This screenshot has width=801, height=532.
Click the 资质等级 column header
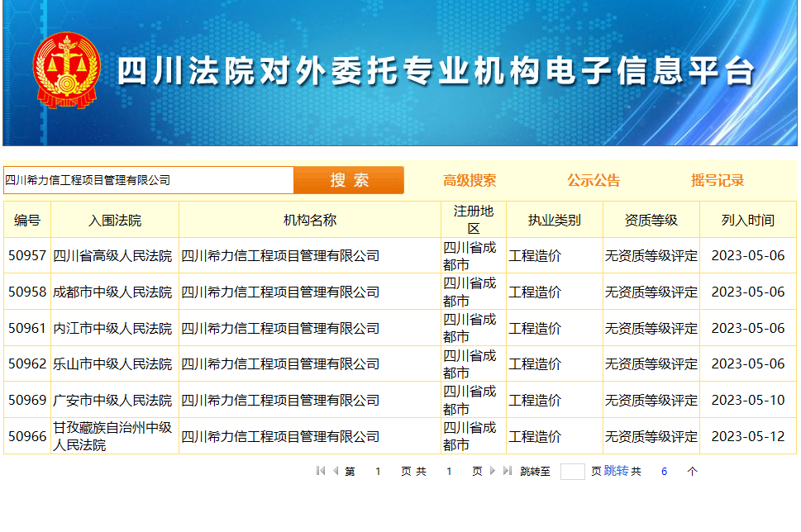click(x=651, y=220)
